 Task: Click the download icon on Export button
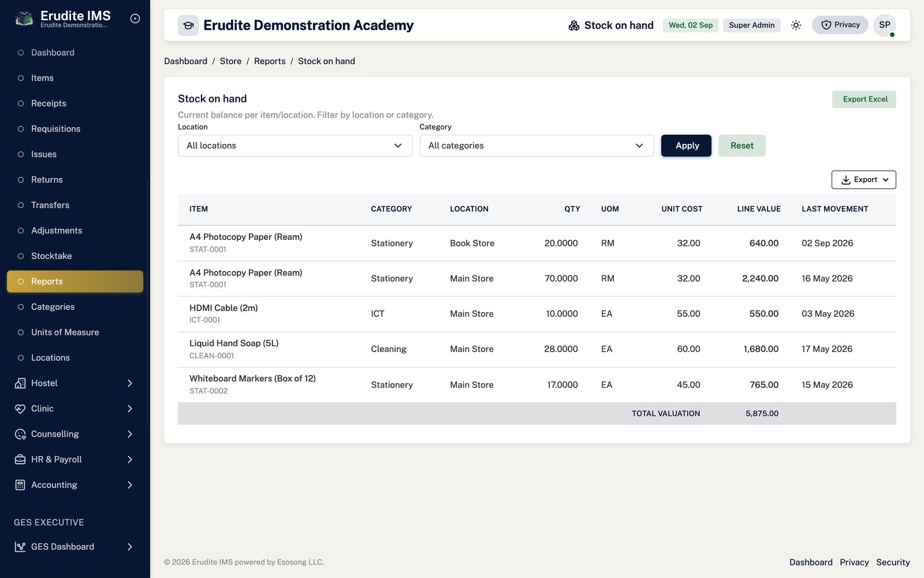(x=845, y=180)
